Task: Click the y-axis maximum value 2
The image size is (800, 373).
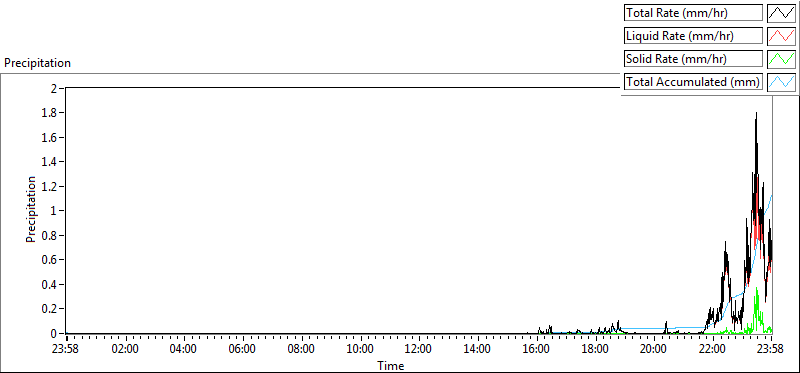Action: 53,88
